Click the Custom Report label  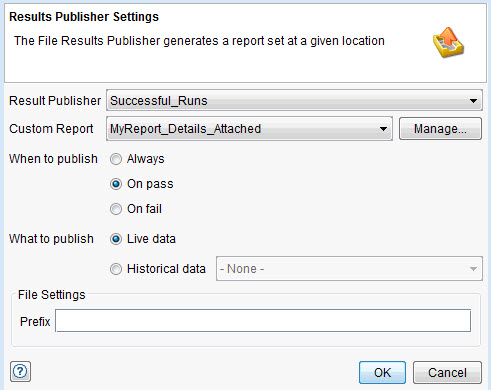(51, 129)
